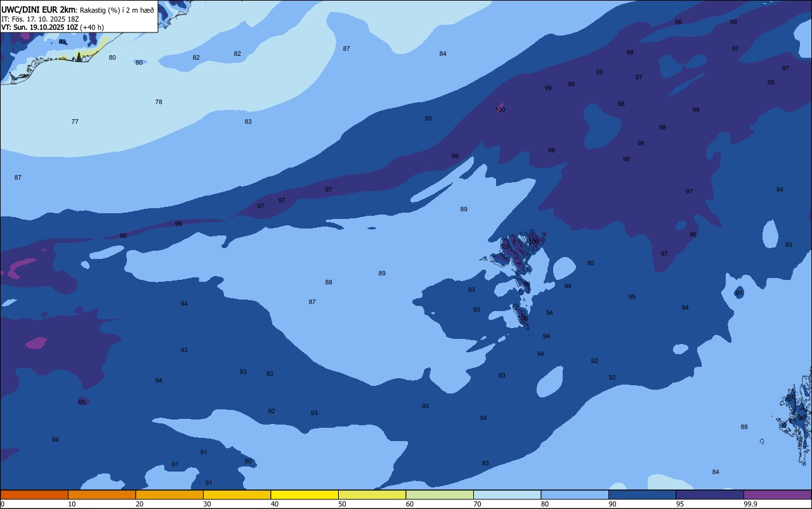The height and width of the screenshot is (509, 812).
Task: Click the 10–20 orange legend swatch
Action: pyautogui.click(x=101, y=494)
